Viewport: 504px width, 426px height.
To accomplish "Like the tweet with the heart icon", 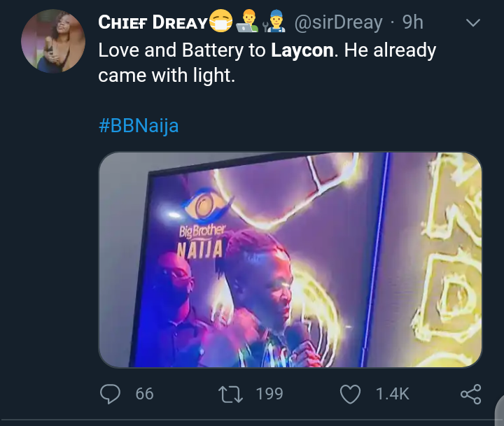I will click(351, 394).
